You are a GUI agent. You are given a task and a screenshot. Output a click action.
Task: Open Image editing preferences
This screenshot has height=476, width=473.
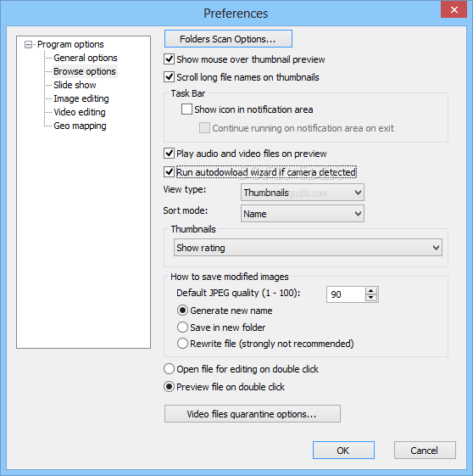pos(81,98)
